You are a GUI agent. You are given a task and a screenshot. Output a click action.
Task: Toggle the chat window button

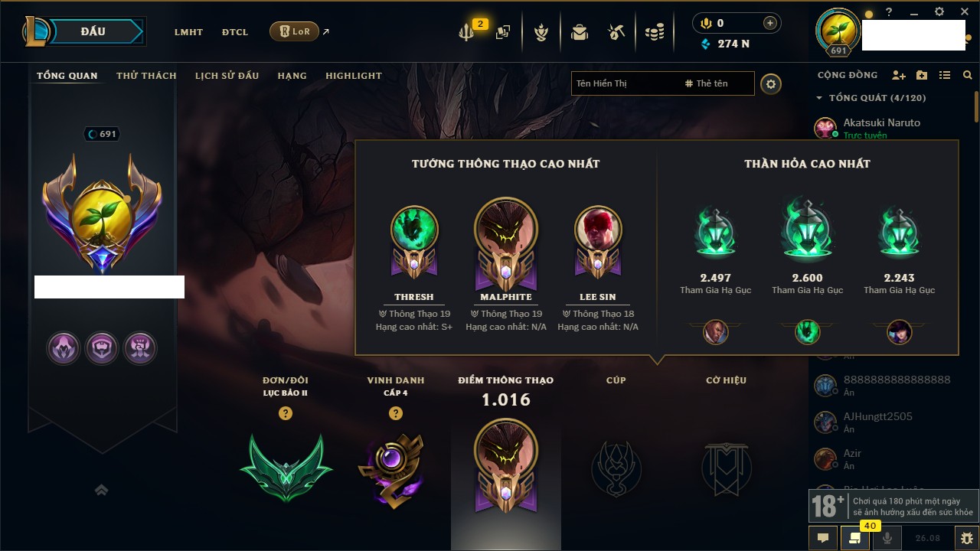click(x=823, y=537)
